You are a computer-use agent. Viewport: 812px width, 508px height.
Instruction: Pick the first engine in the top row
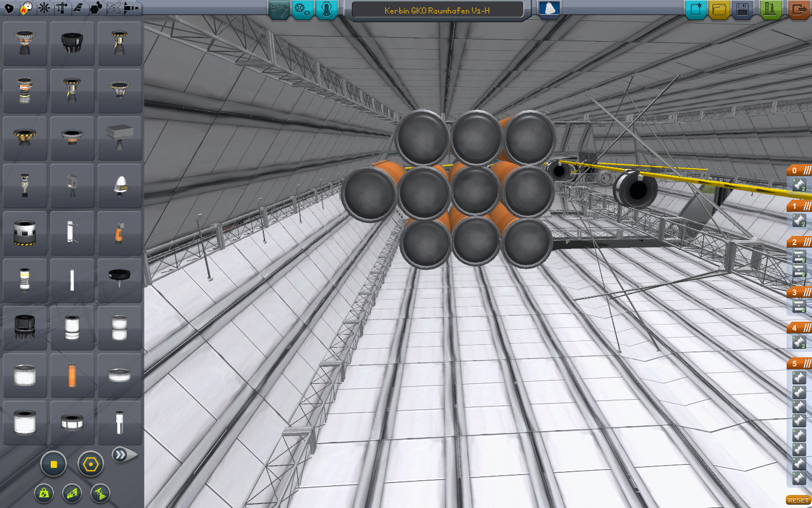pyautogui.click(x=25, y=43)
